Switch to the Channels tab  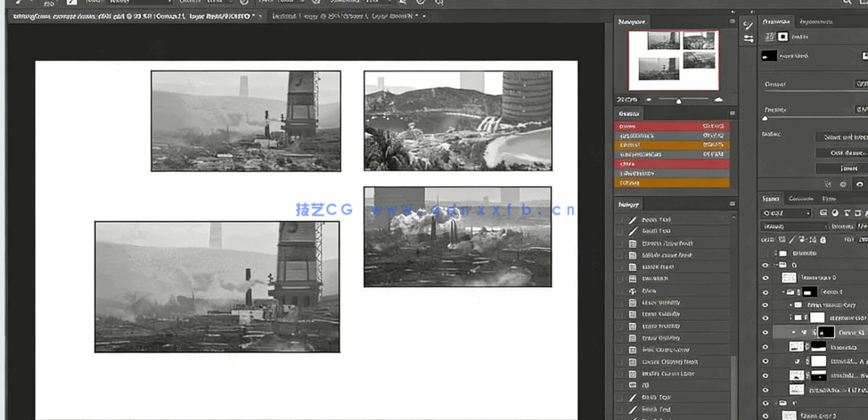(800, 199)
